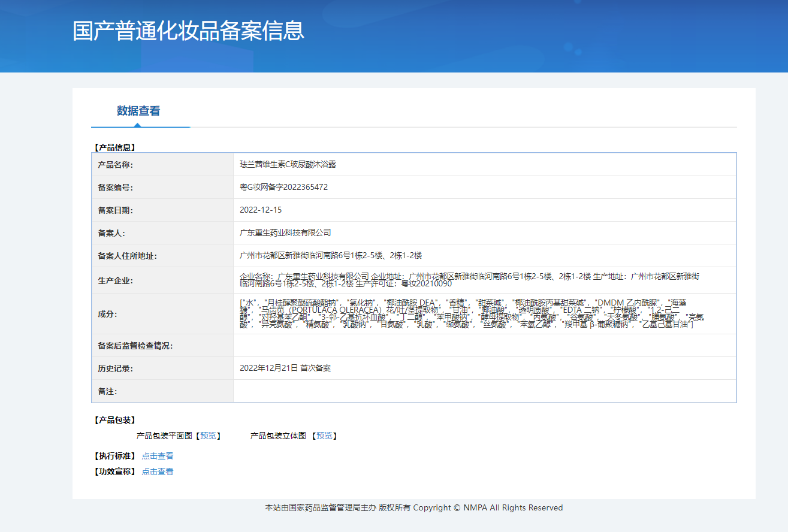Click 点击查看 next to 功效宣称

158,471
